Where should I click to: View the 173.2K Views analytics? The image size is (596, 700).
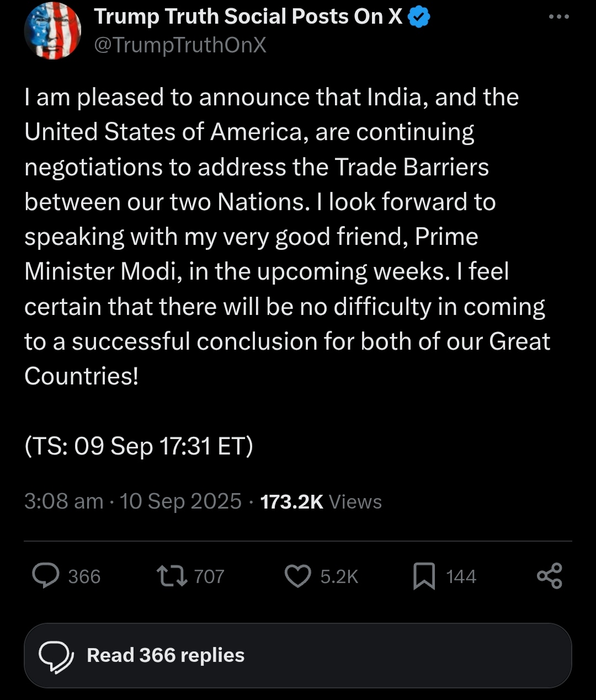(x=321, y=501)
